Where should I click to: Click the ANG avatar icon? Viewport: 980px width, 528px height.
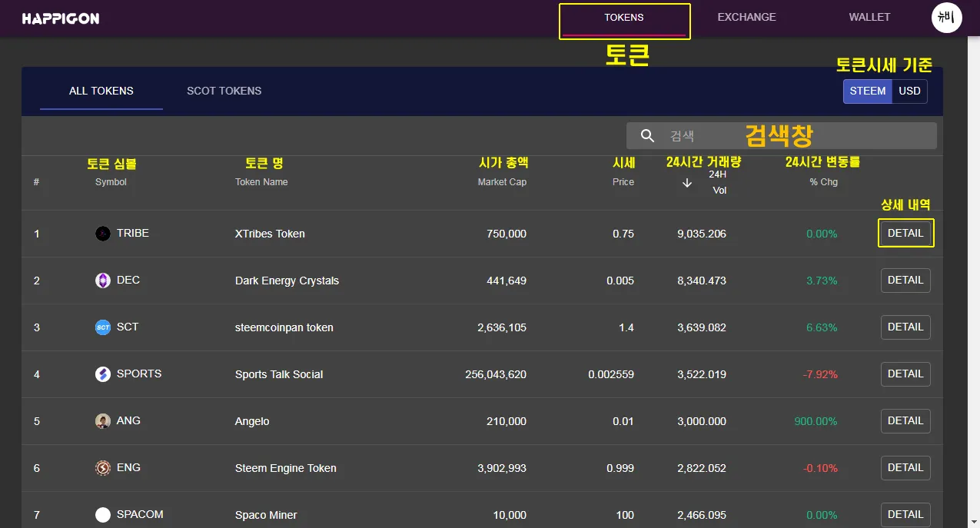(x=103, y=421)
